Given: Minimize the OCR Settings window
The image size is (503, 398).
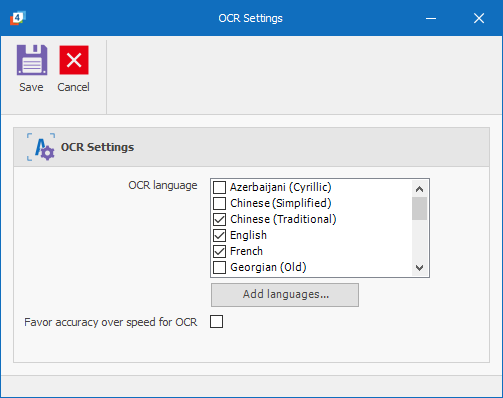Looking at the screenshot, I should (x=431, y=18).
